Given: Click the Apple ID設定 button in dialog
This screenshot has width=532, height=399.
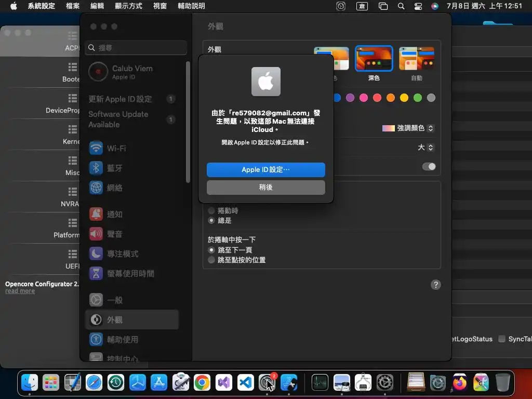Looking at the screenshot, I should pos(265,170).
